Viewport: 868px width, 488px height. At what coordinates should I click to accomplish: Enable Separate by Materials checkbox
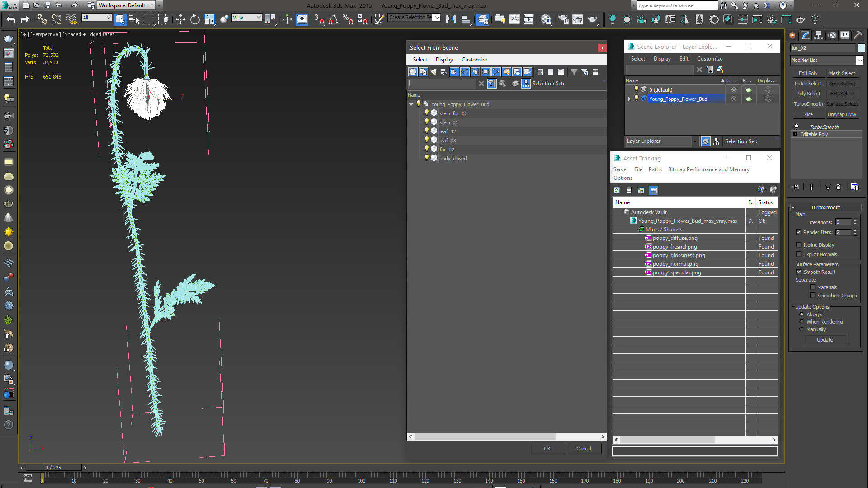(x=812, y=287)
